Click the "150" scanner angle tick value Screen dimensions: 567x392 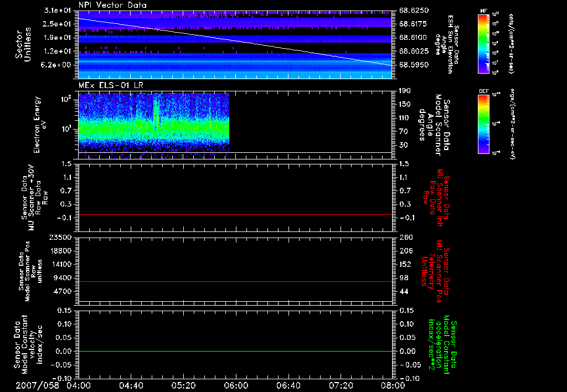coord(405,105)
